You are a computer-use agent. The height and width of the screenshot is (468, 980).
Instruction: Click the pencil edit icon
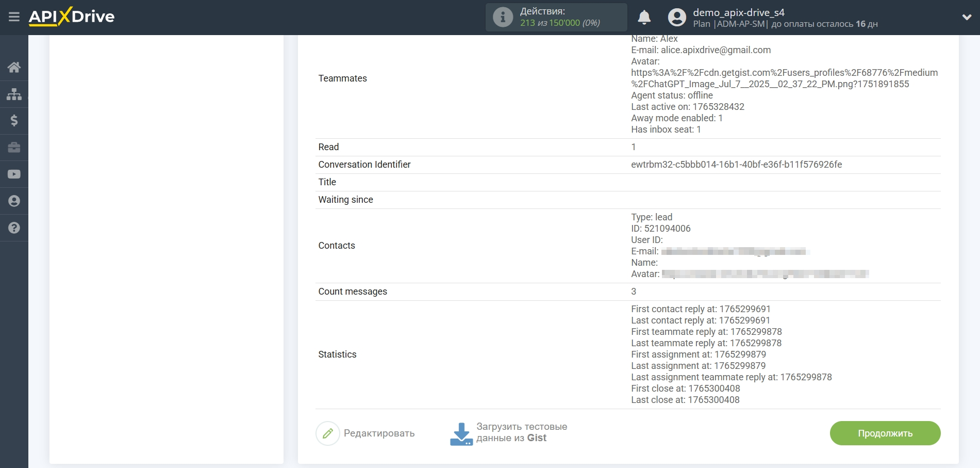pos(328,433)
